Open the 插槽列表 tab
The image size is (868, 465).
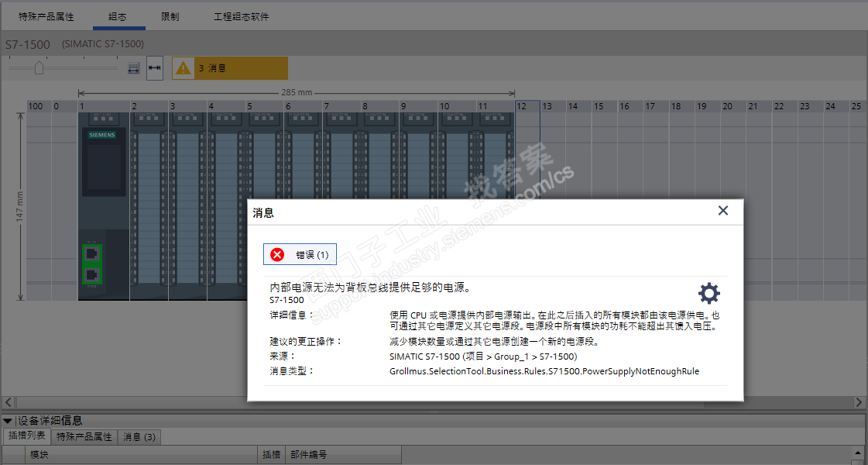[x=27, y=436]
